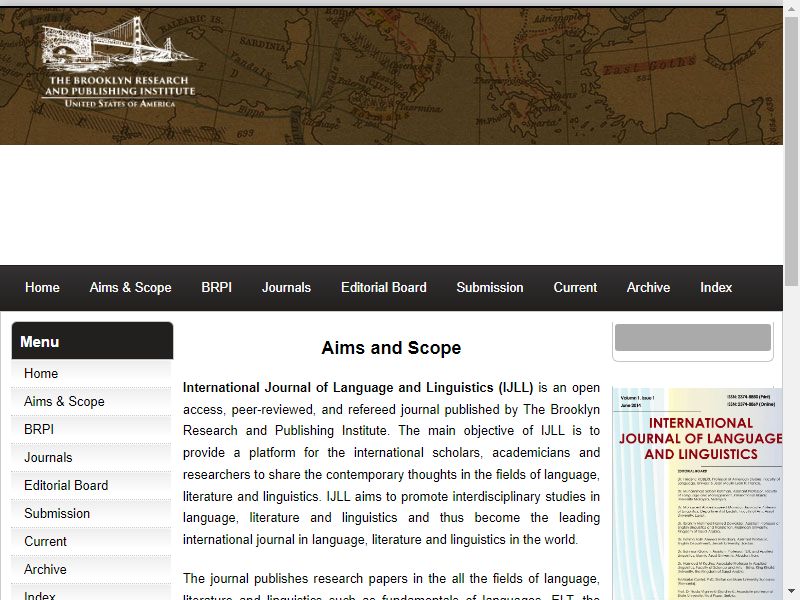Click the bold 'International Journal of Language and Linguistics (IJLL)' text

[x=358, y=388]
